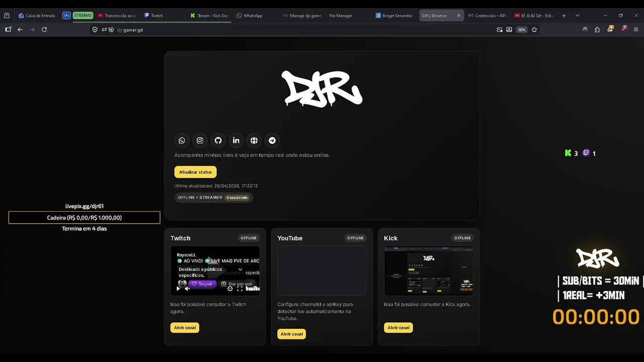Viewport: 644px width, 362px height.
Task: Open picture-in-picture icon in address bar
Action: tap(500, 30)
